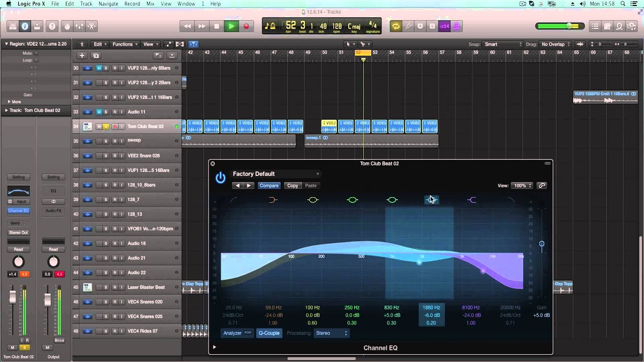Toggle Analyzer button in Channel EQ
This screenshot has height=362, width=644.
pos(237,333)
